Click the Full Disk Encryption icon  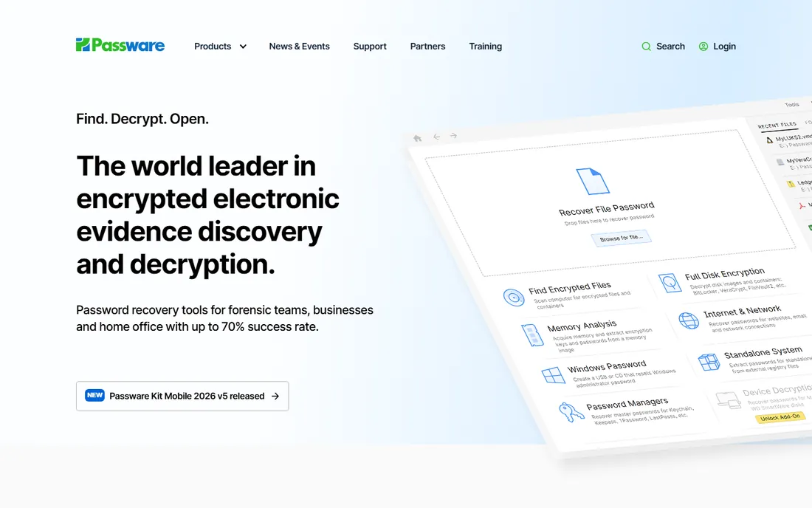(x=670, y=284)
